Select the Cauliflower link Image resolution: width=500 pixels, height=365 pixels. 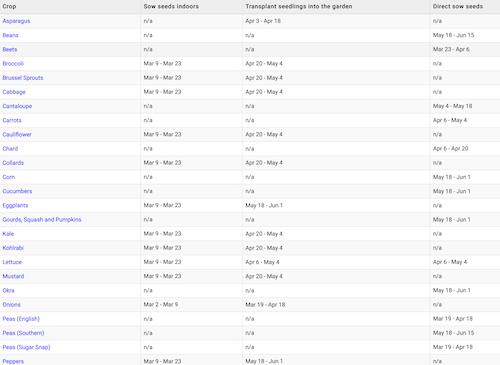coord(17,134)
